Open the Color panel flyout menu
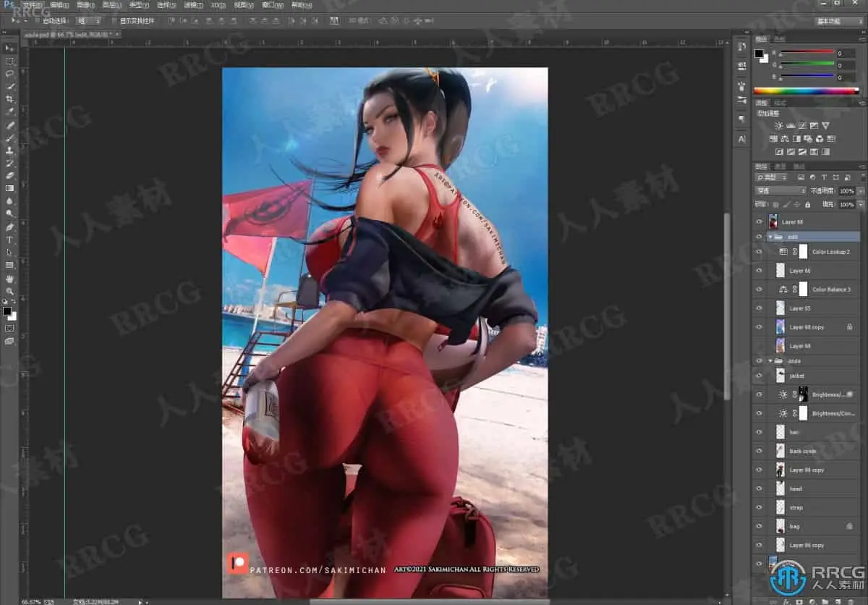868x605 pixels. point(861,38)
